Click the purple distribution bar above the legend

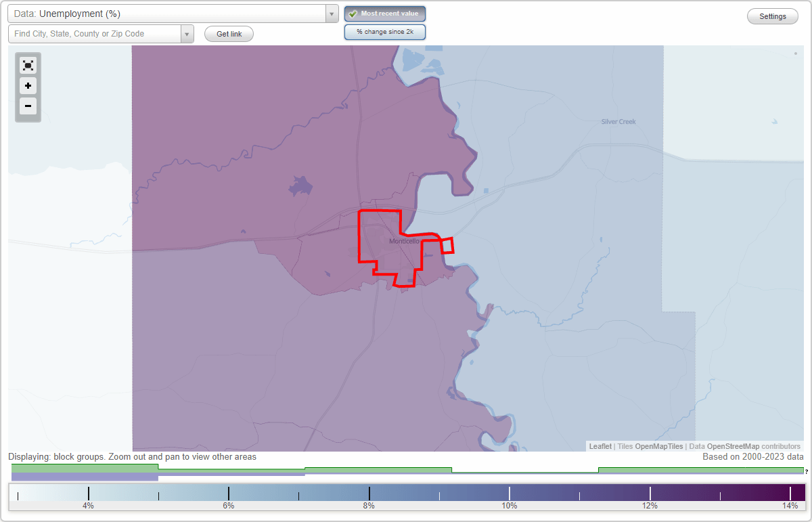(81, 476)
